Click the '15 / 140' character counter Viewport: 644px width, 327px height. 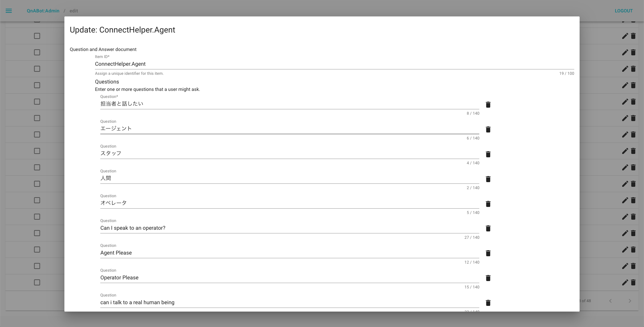[x=472, y=287]
